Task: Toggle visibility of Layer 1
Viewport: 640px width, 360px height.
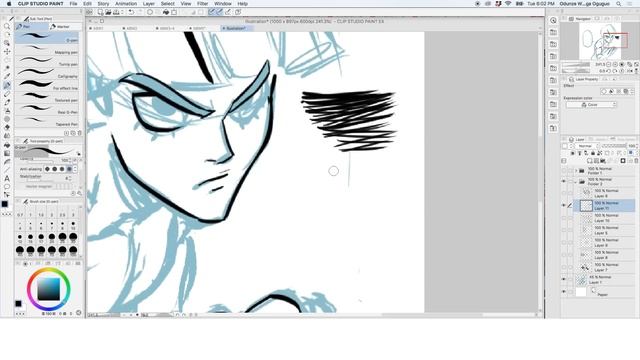Action: coord(564,280)
